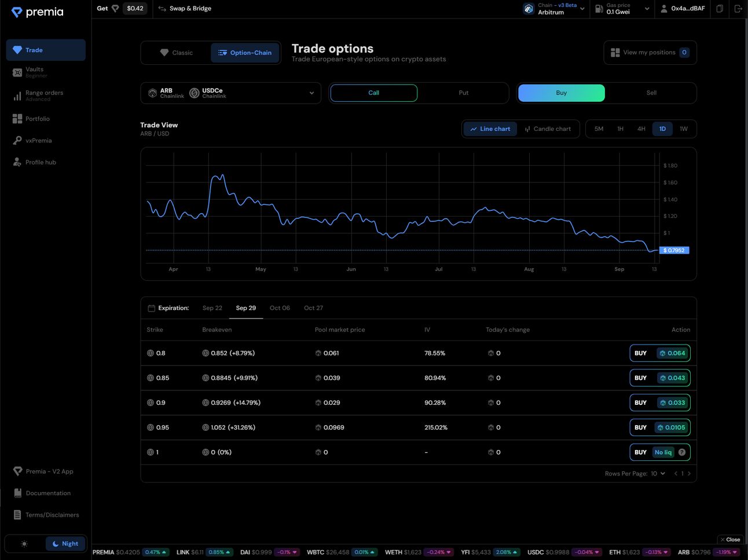This screenshot has height=560, width=748.
Task: Click the Swap & Bridge arrows icon
Action: 162,9
